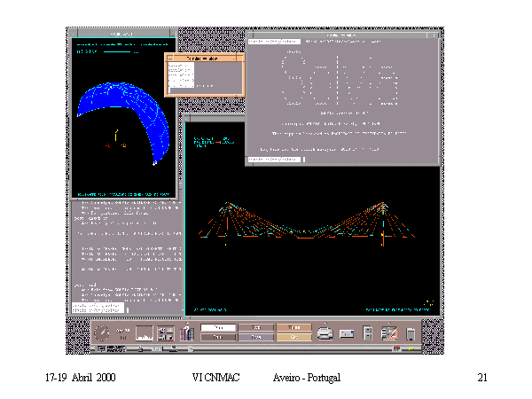This screenshot has width=532, height=399.
Task: Expand the subpanel arrow above the help icon
Action: (187, 323)
